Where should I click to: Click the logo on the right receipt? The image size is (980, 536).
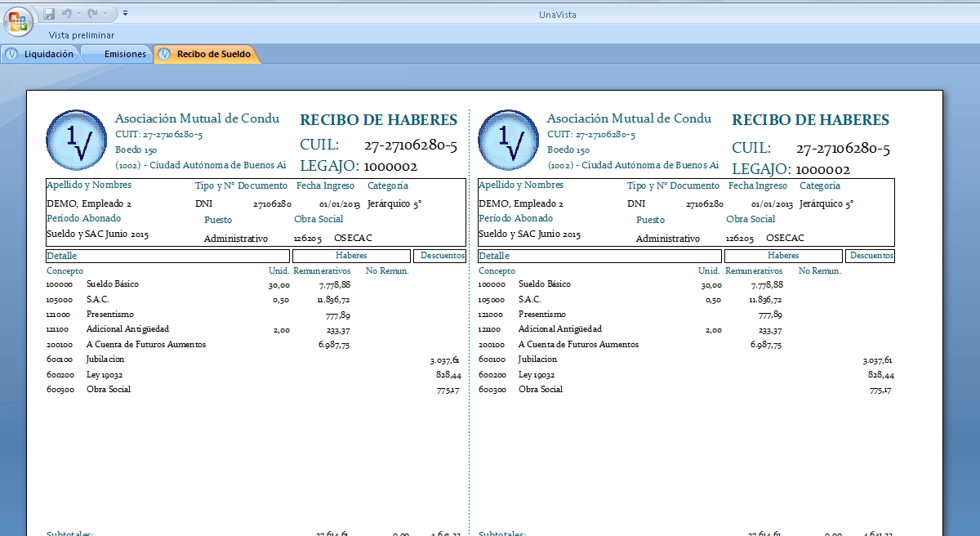click(508, 140)
